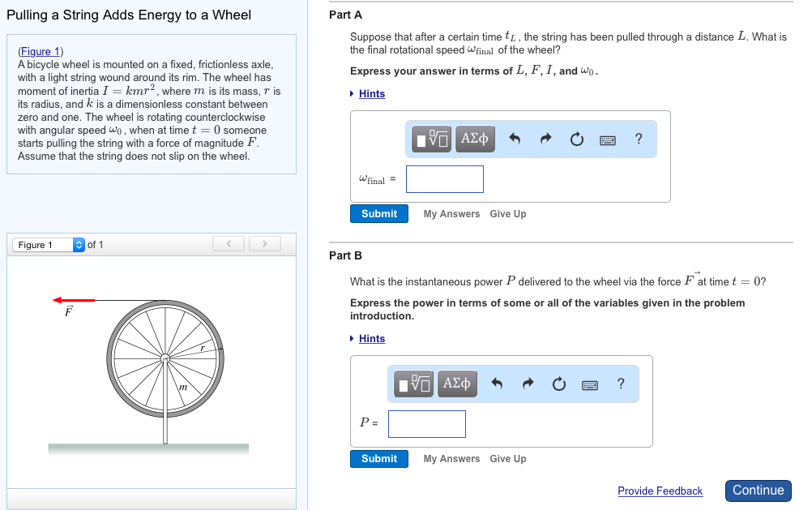Select the equation templates icon in Part B

[x=415, y=383]
